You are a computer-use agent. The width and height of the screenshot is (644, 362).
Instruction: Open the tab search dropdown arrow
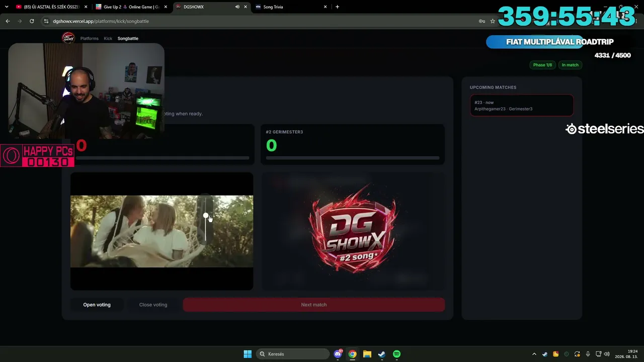coord(7,7)
